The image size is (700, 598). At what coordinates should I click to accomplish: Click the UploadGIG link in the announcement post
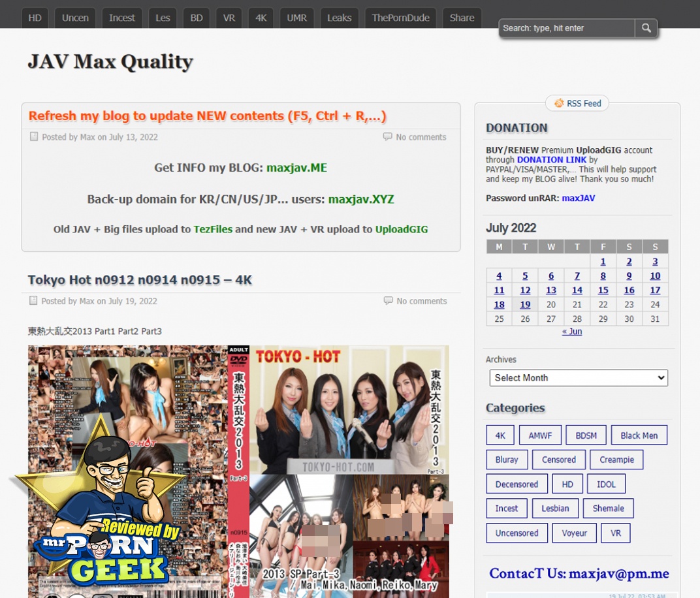click(401, 230)
